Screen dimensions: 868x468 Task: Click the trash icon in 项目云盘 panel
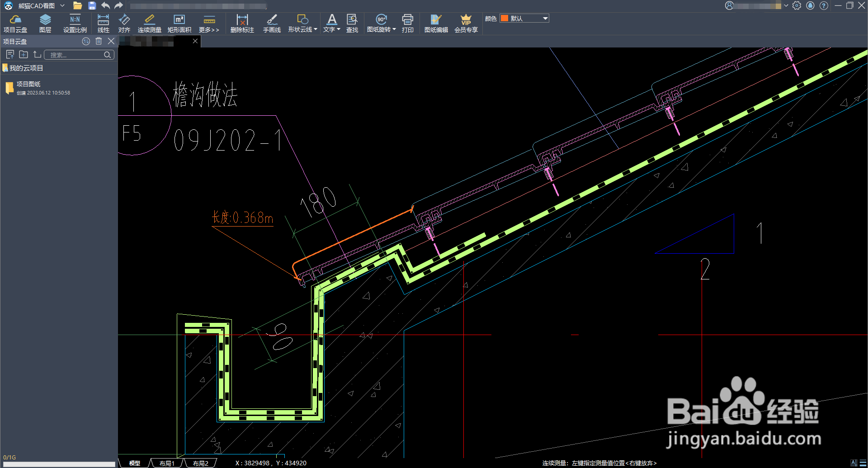(99, 41)
